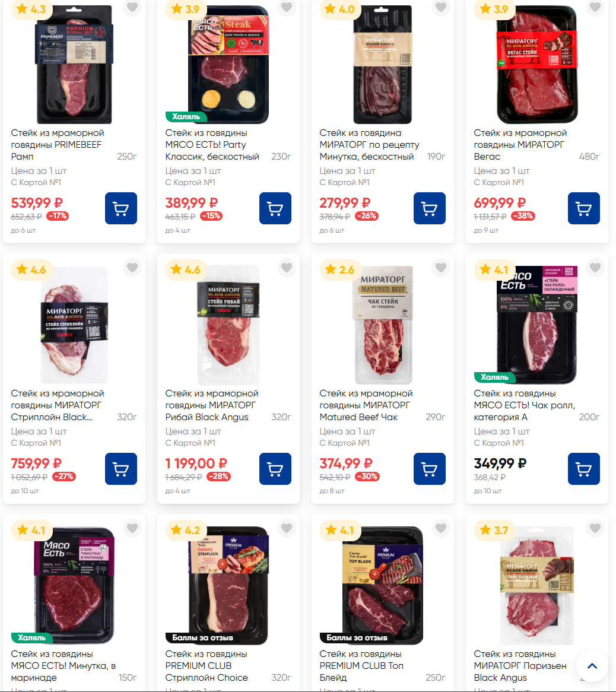Add Стриплойн Black Angus steak to cart

point(121,469)
